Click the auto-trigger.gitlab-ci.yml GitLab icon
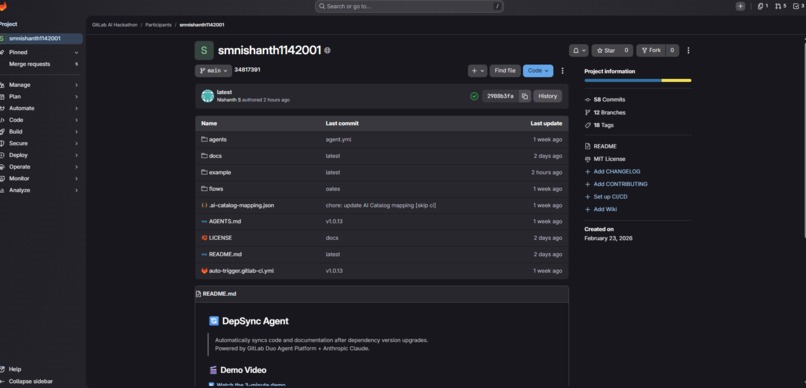The image size is (806, 388). pyautogui.click(x=204, y=270)
